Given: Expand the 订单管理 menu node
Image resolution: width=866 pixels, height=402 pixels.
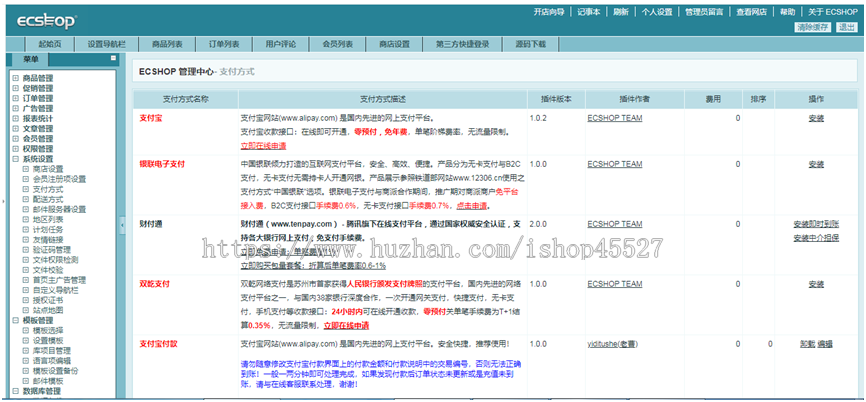Looking at the screenshot, I should [15, 98].
